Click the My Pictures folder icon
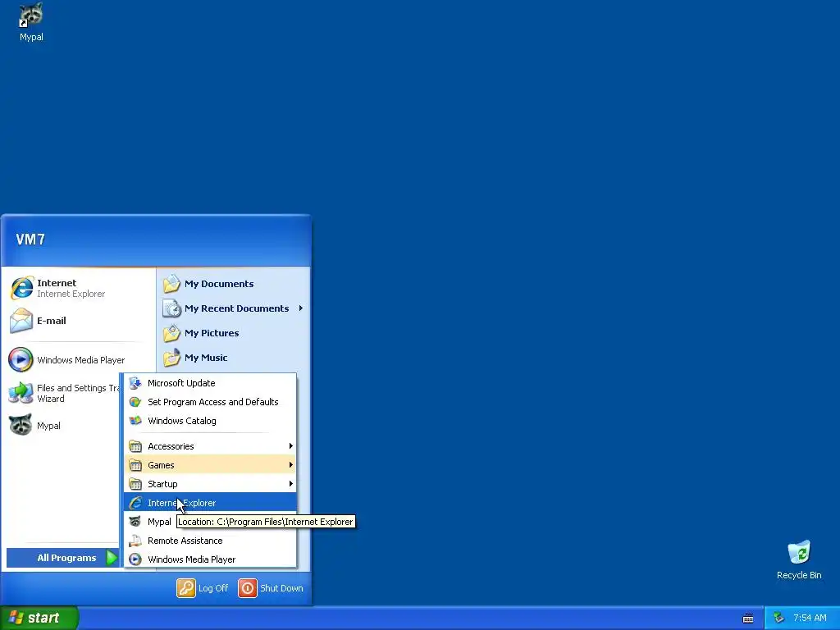Image resolution: width=840 pixels, height=630 pixels. click(172, 333)
